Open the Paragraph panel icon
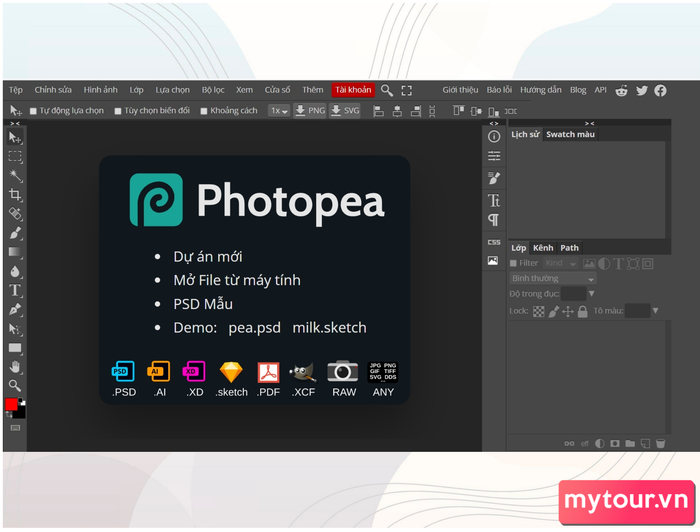Screen dimensions: 700x532 tap(494, 220)
